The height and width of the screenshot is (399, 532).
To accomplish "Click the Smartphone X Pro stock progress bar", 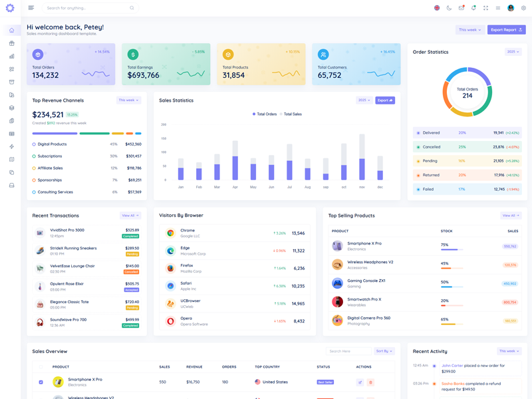I will (x=452, y=250).
